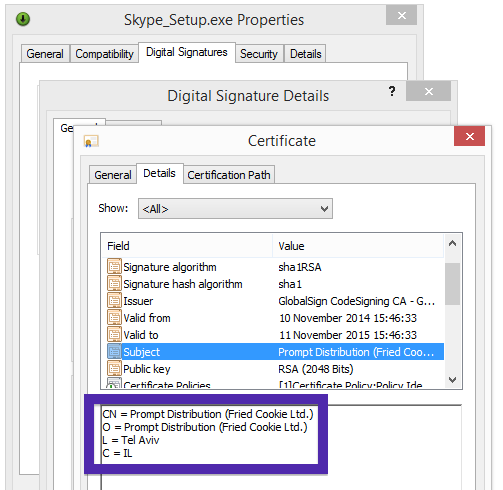Image resolution: width=503 pixels, height=490 pixels.
Task: Switch to General tab in Skype_Setup.exe Properties
Action: [x=45, y=54]
